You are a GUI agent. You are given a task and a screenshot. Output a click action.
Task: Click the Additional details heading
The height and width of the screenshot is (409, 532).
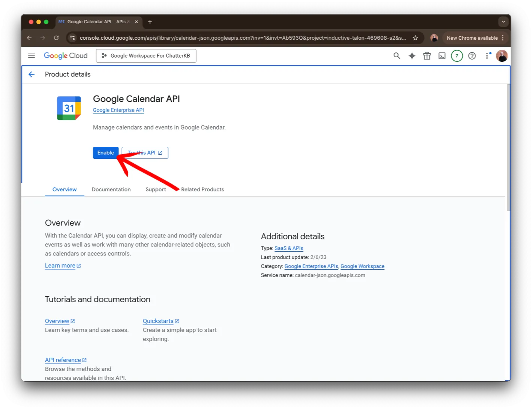292,236
